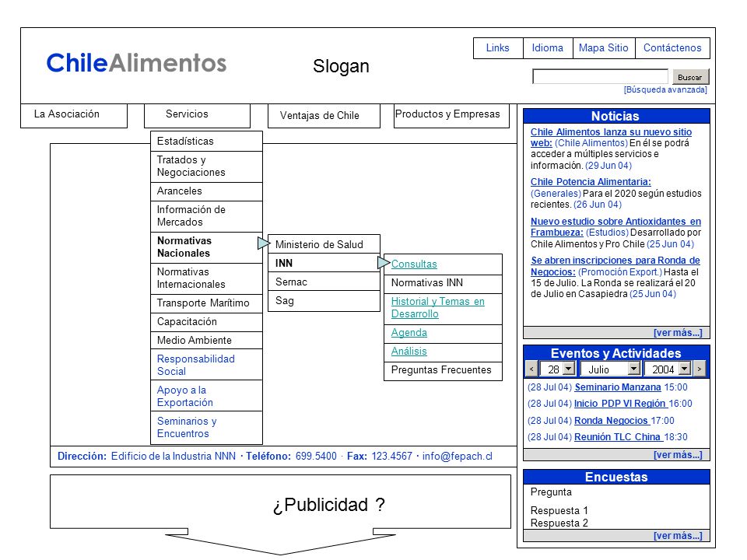Open news 'Chile Potencia Alimentaria'
This screenshot has height=560, width=747.
pyautogui.click(x=591, y=182)
